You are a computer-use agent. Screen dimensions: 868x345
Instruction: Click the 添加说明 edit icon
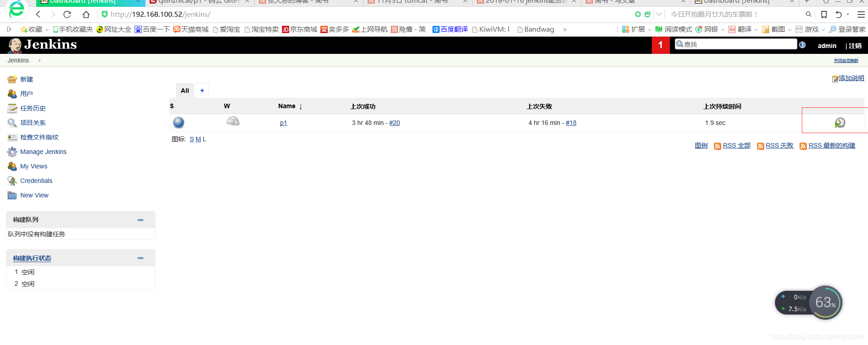tap(835, 79)
